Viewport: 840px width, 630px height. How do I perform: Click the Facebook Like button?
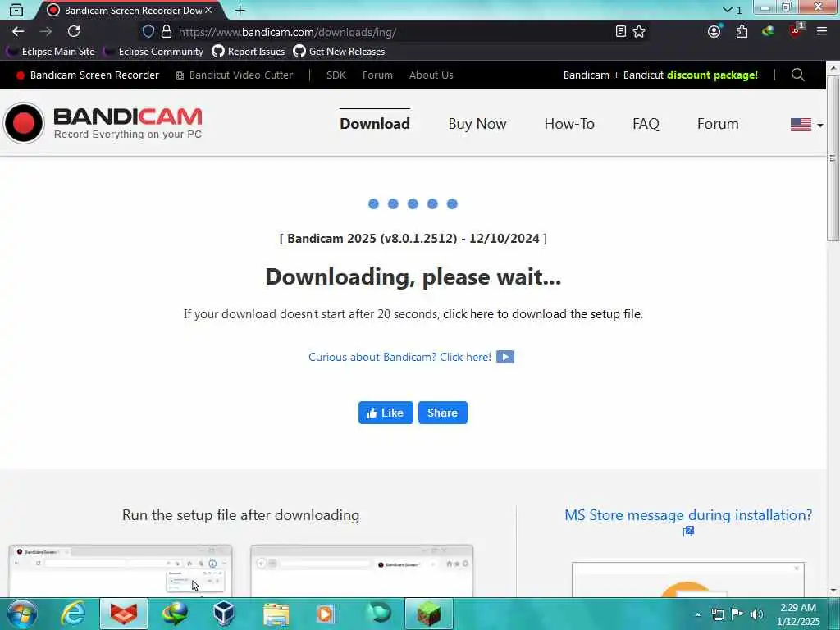point(386,413)
